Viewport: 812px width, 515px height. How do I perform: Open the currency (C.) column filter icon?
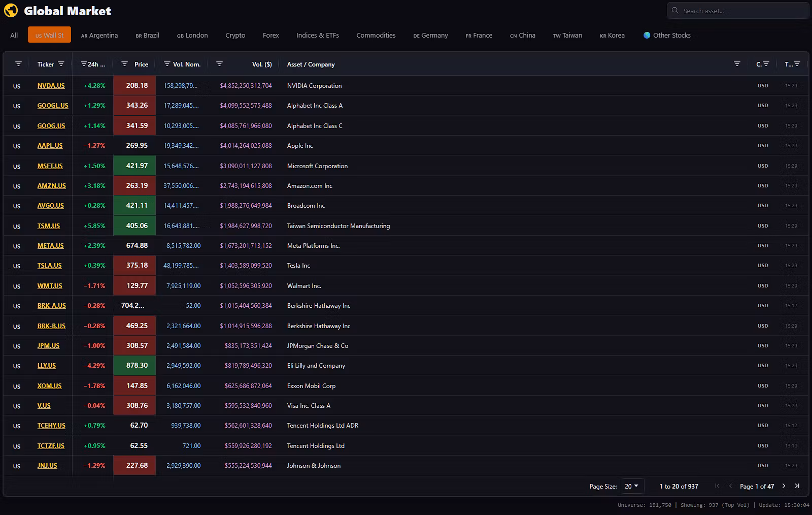(766, 64)
